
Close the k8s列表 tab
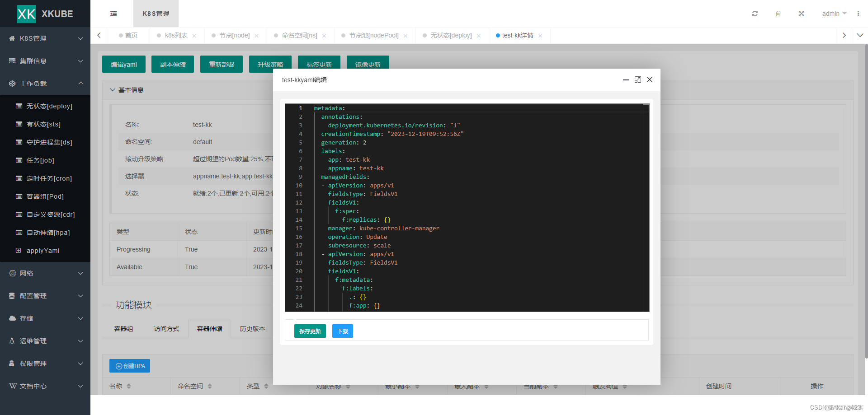194,36
